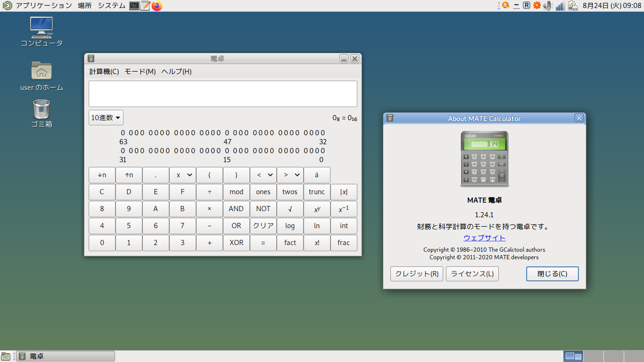Toggle bit 47 in the binary display
The image size is (644, 362).
(227, 133)
